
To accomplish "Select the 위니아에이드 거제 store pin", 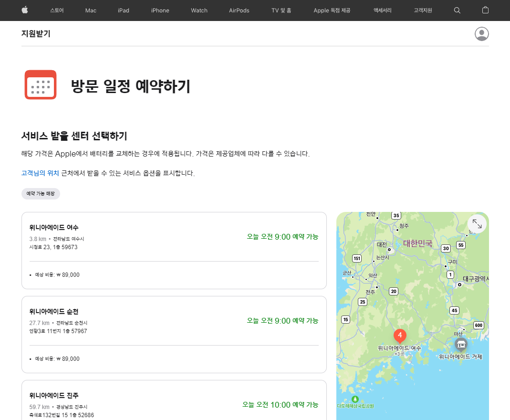I will [461, 344].
